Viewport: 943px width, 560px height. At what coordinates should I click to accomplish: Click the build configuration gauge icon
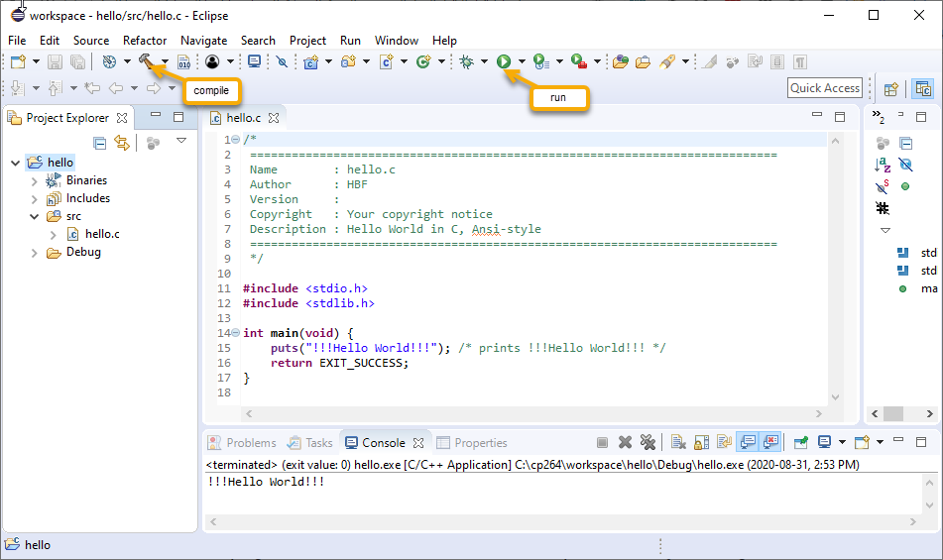[109, 61]
